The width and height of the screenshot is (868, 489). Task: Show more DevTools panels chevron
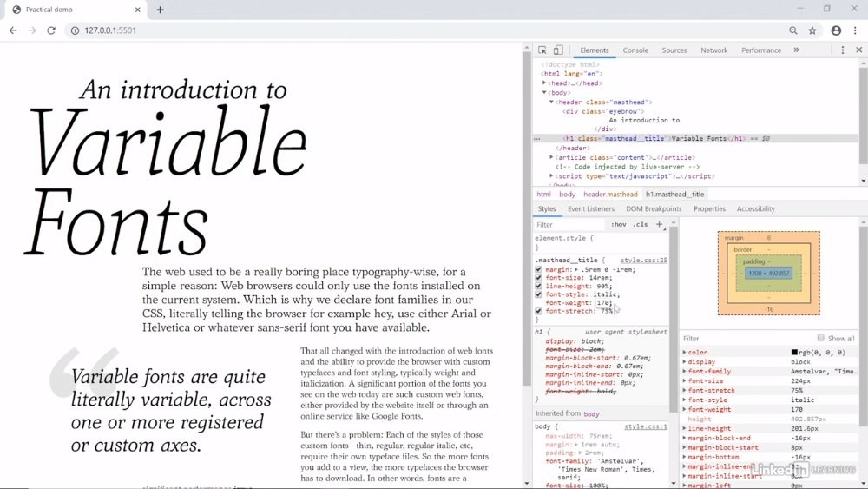[796, 50]
